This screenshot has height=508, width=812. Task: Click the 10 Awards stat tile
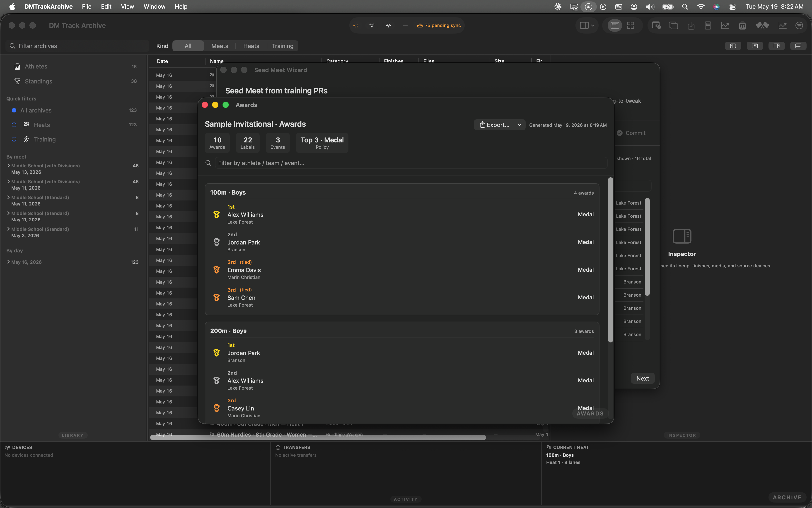(x=217, y=143)
